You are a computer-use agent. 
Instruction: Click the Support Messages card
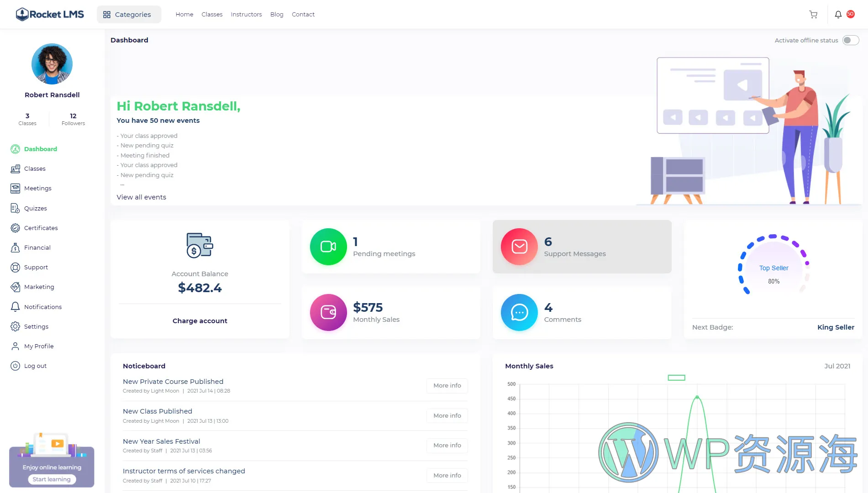click(582, 246)
